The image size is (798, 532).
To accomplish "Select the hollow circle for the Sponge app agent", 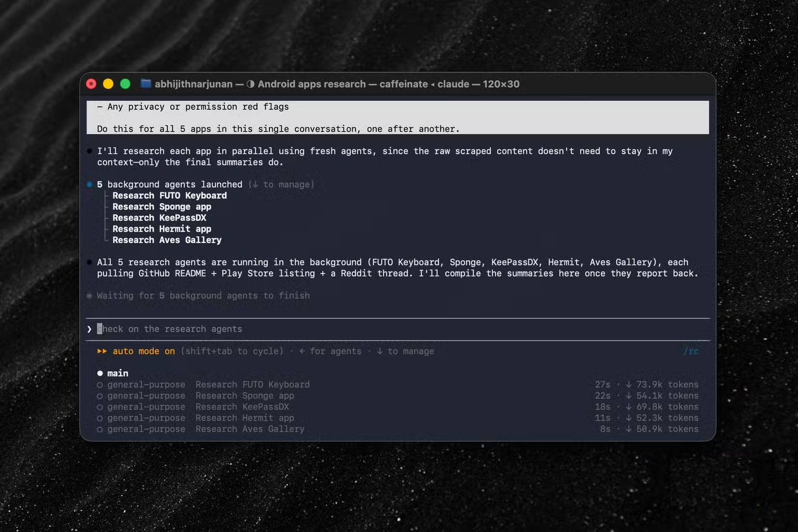I will tap(100, 396).
